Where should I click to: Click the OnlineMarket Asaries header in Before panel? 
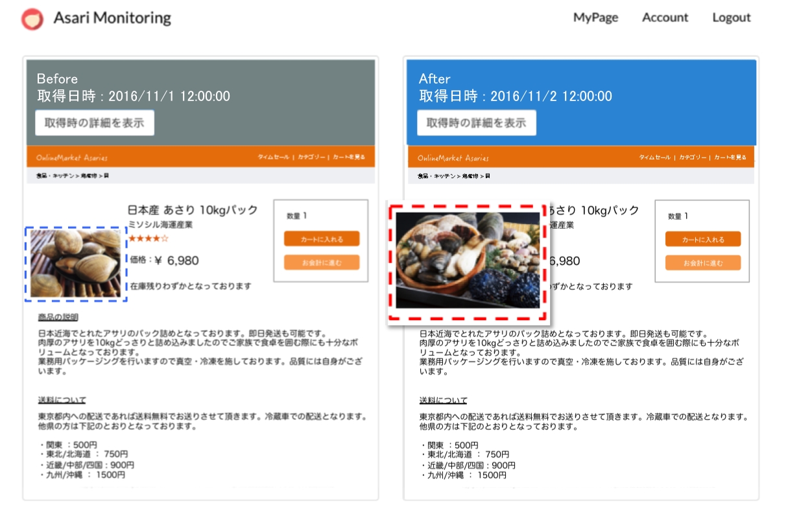(72, 157)
